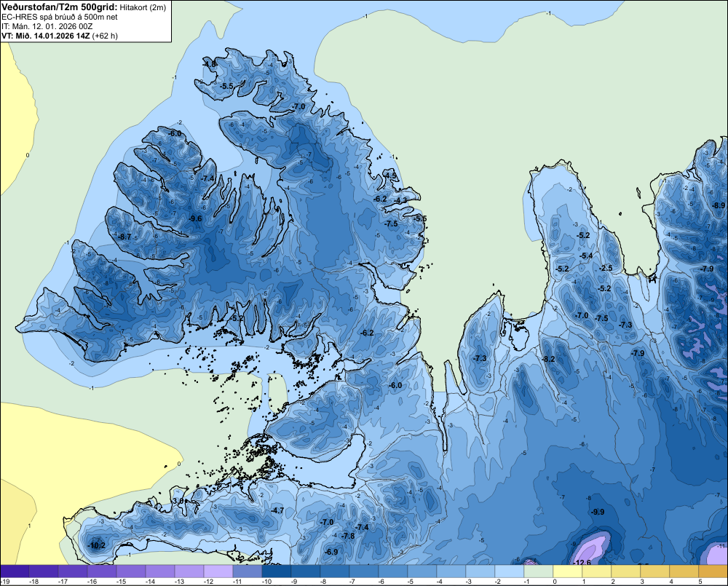Click the dark blue legend swatch between -10 and -9
Viewport: 728px width, 586px height.
click(277, 571)
